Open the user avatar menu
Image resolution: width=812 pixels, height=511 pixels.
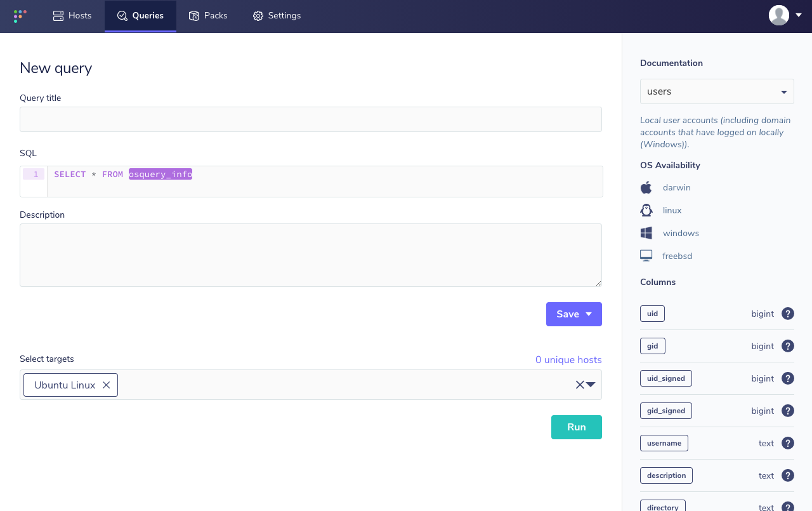point(778,15)
